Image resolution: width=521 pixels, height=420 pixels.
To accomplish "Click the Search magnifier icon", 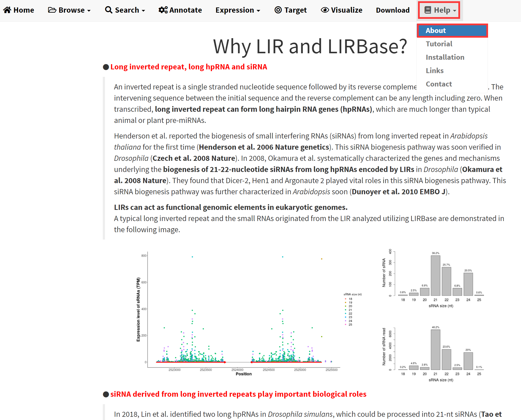I will [x=108, y=10].
